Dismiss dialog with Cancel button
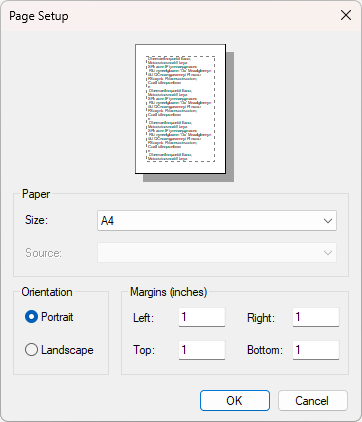Viewport: 362px width, 422px height. (x=313, y=401)
